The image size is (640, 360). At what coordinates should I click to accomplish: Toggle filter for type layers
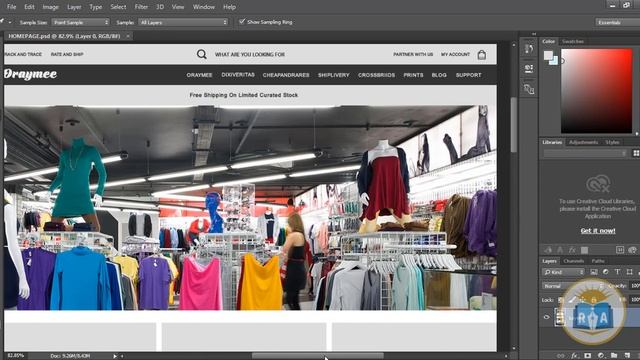pos(618,272)
